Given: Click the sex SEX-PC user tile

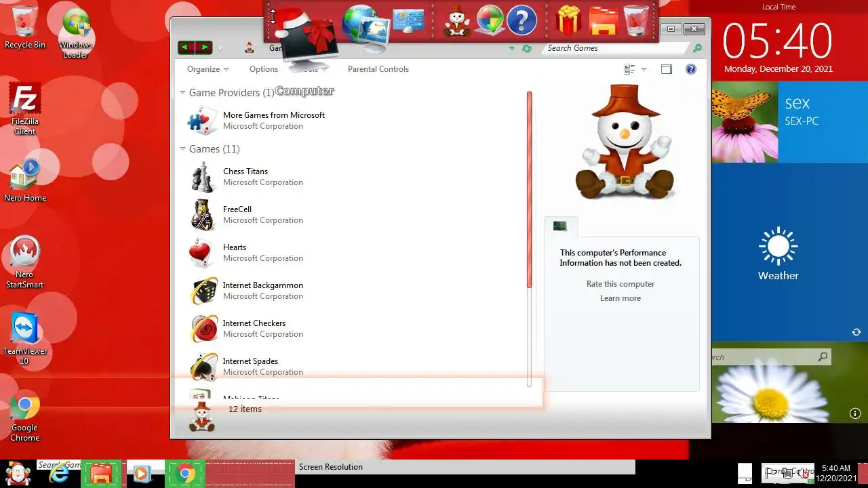Looking at the screenshot, I should coord(823,122).
